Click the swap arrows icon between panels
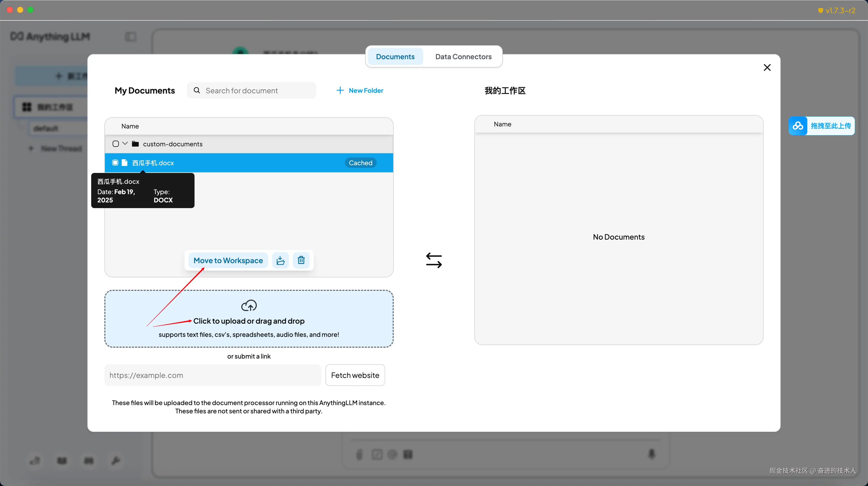Image resolution: width=868 pixels, height=486 pixels. pos(434,260)
